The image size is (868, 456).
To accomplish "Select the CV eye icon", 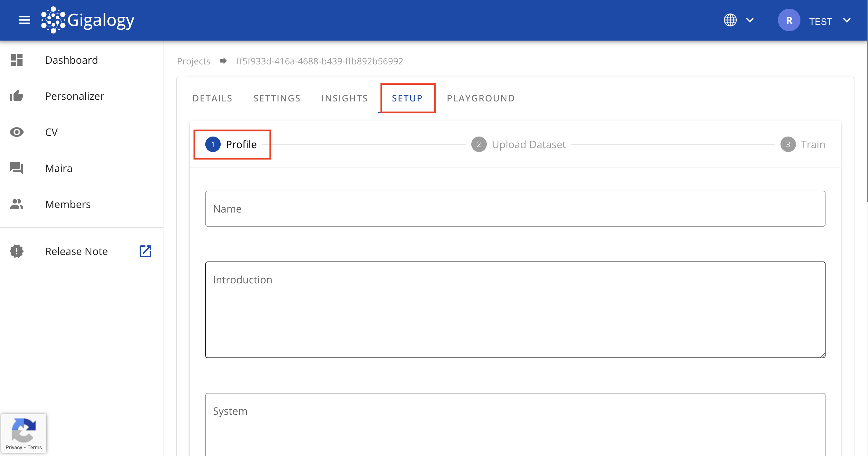I will click(x=16, y=132).
